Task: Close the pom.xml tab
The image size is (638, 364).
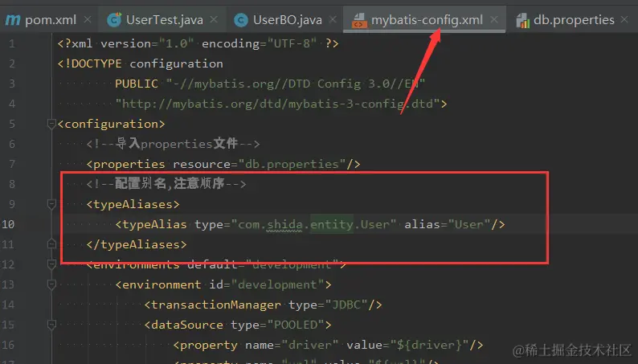Action: 88,19
